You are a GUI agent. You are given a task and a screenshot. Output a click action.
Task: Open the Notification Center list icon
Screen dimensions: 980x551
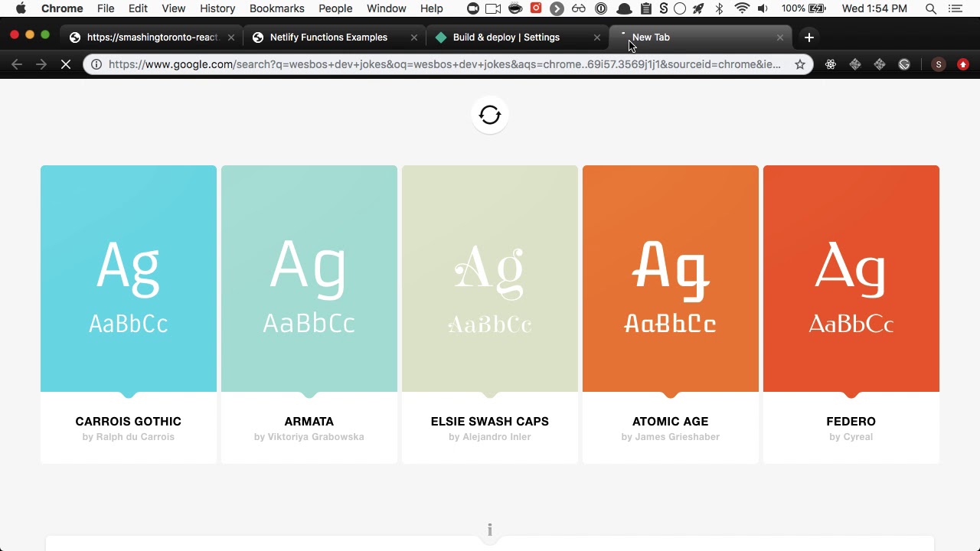click(955, 8)
